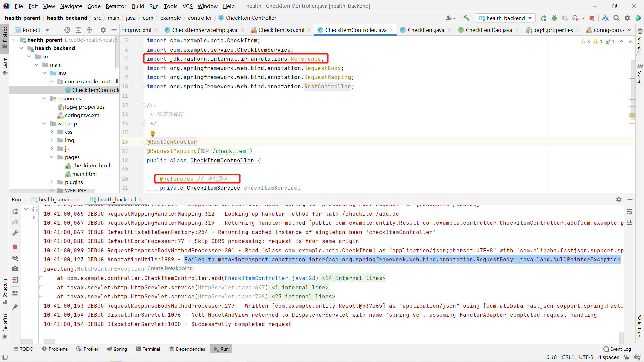Image resolution: width=644 pixels, height=362 pixels.
Task: Open IDE Settings with gear icon
Action: [627, 18]
